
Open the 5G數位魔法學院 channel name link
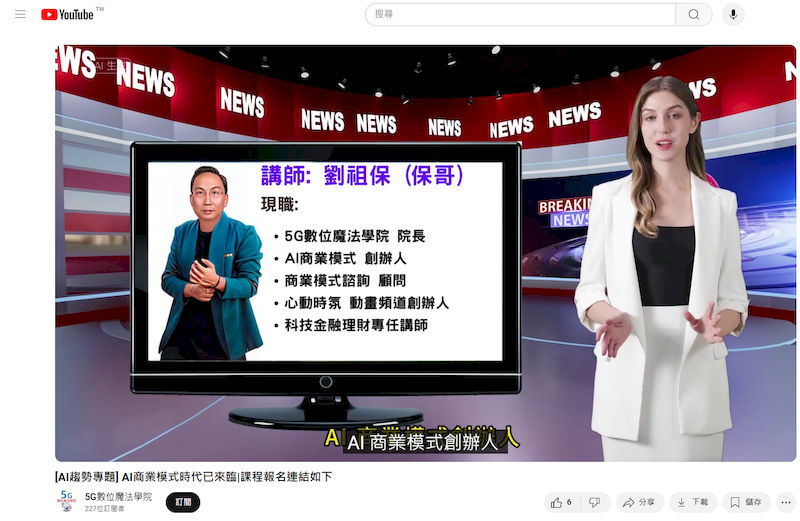click(118, 496)
